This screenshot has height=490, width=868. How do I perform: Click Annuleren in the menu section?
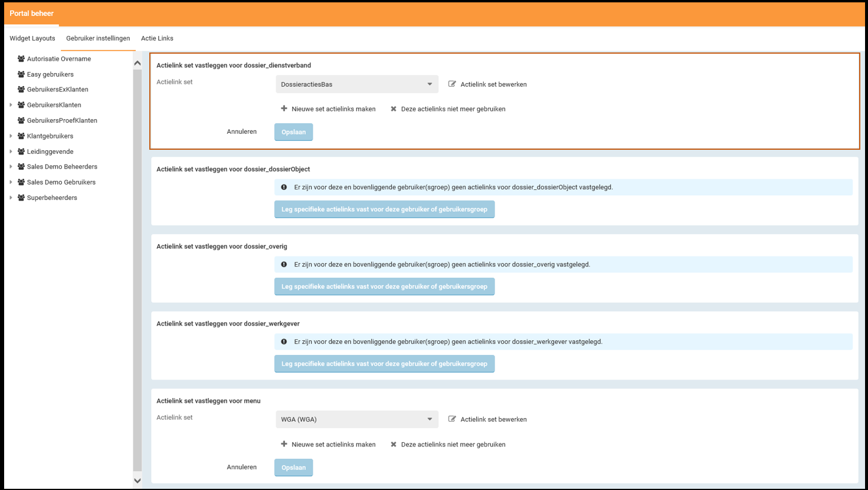tap(241, 467)
